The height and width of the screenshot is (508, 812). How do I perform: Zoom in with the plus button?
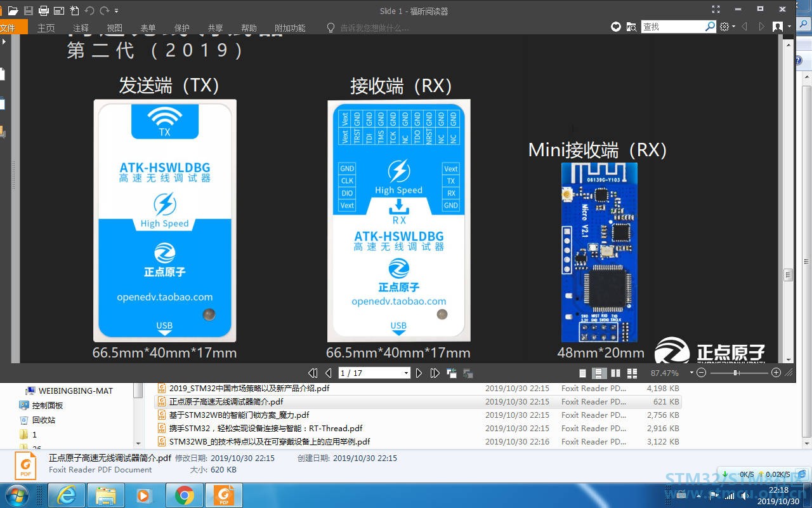pos(776,373)
